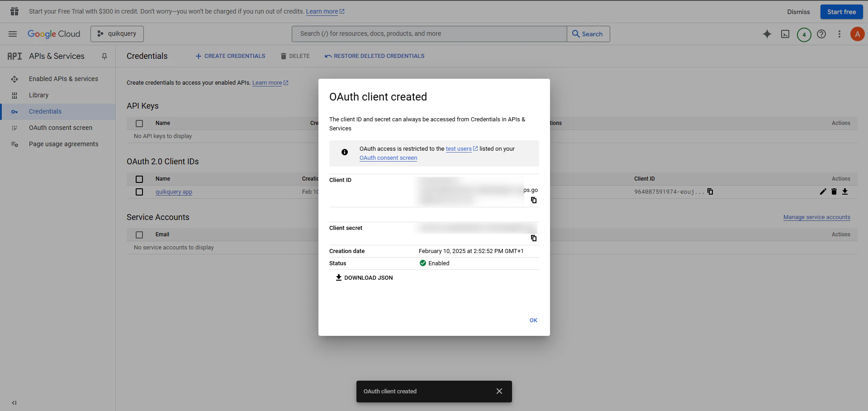
Task: Click the 964087591974-eouj... client ID text
Action: [669, 192]
